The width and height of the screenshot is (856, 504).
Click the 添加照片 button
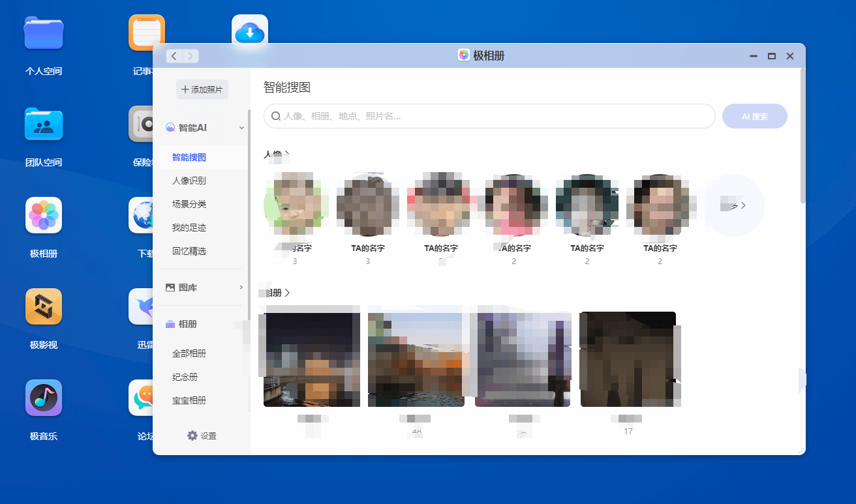pyautogui.click(x=202, y=89)
